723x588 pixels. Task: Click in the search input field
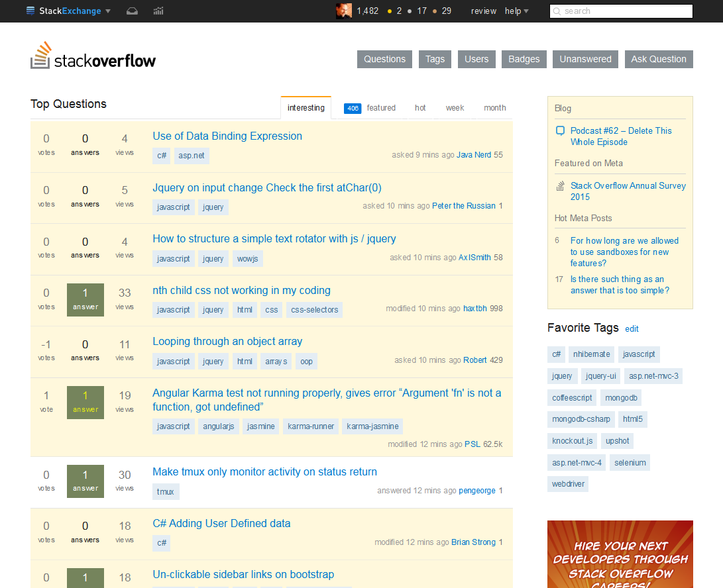(621, 11)
